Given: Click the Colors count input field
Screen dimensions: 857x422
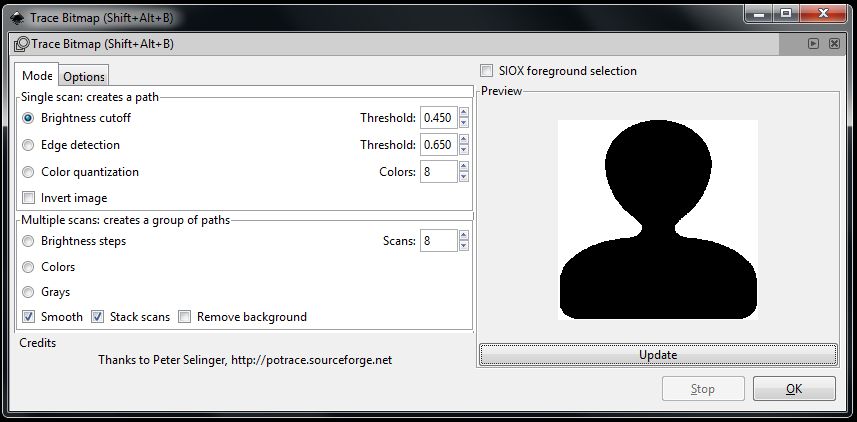Looking at the screenshot, I should point(438,172).
